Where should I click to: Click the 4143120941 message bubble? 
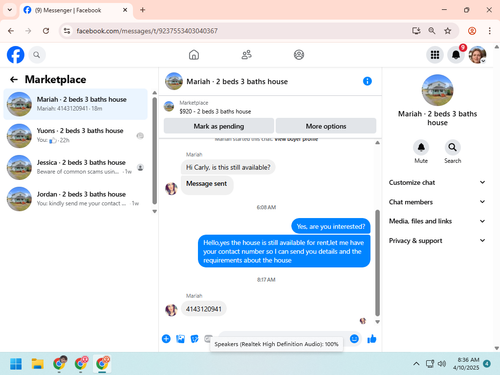click(x=204, y=309)
